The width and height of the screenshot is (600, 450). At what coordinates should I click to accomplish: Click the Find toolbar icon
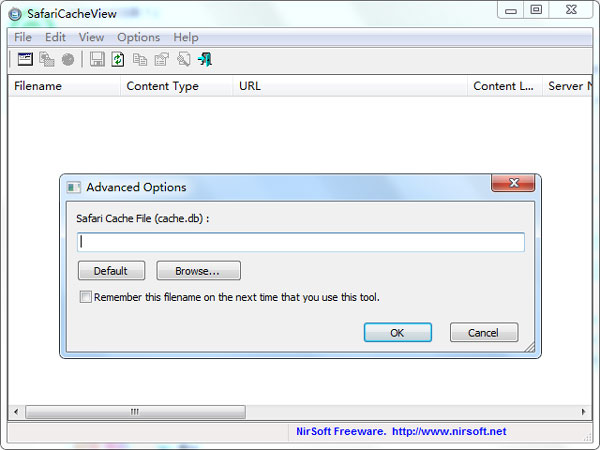184,59
